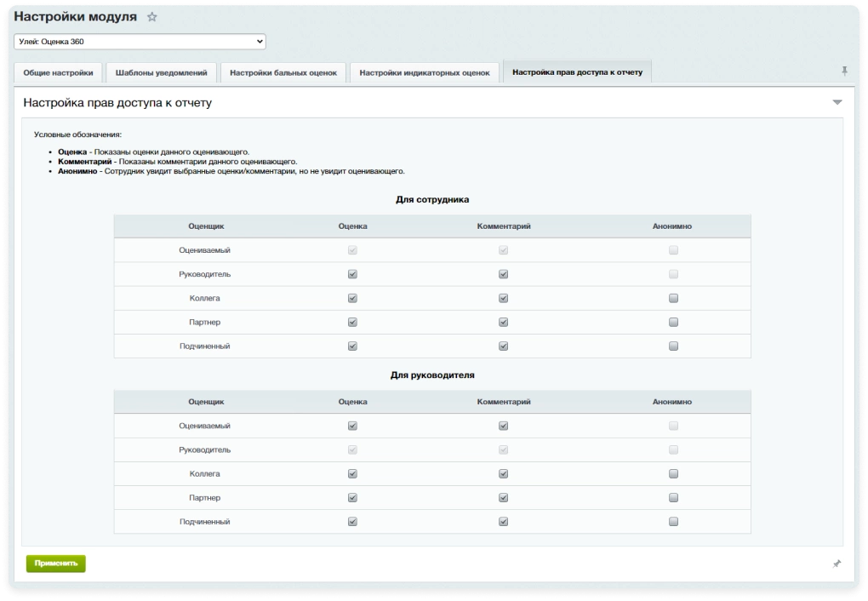The height and width of the screenshot is (601, 868).
Task: Click the Условные обозначения legend label
Action: (x=77, y=135)
